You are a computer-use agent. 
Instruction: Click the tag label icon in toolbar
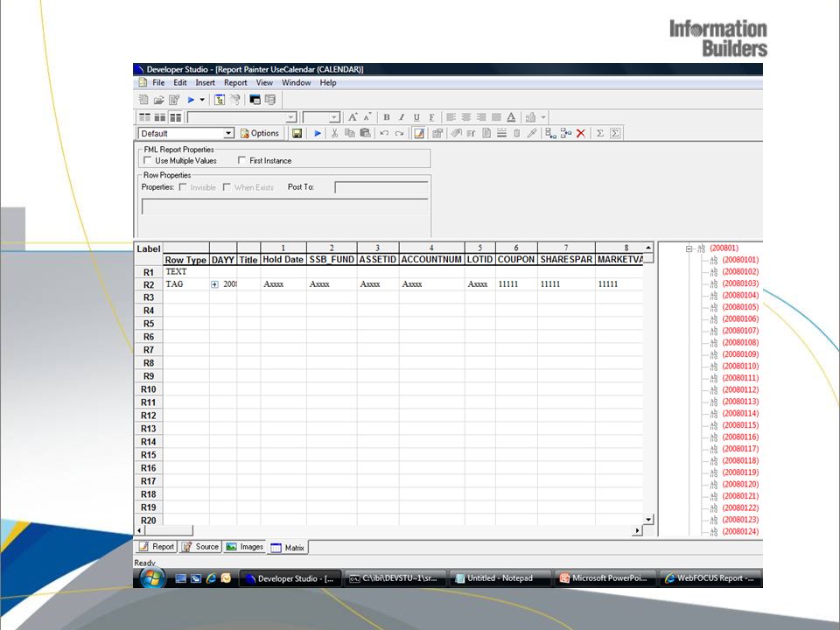[x=455, y=133]
